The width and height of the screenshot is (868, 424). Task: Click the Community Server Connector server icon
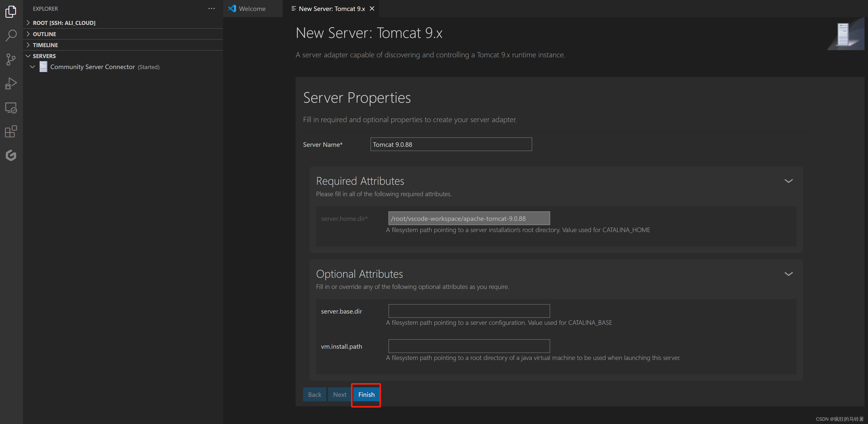point(43,67)
